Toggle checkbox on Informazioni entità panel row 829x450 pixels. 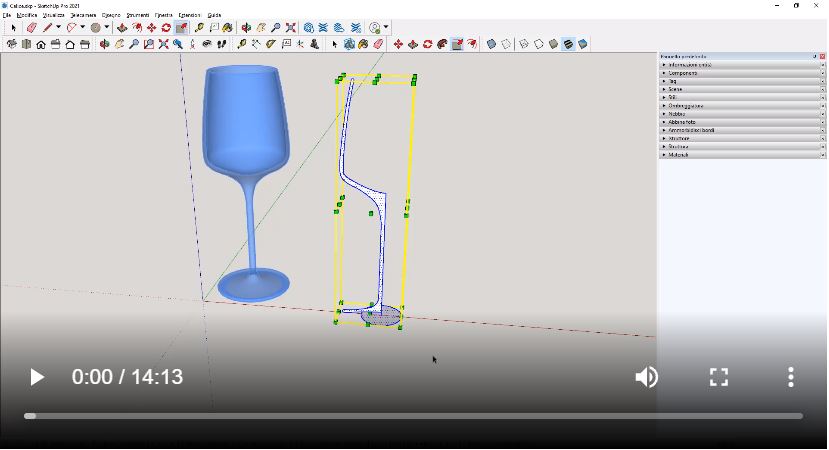823,65
